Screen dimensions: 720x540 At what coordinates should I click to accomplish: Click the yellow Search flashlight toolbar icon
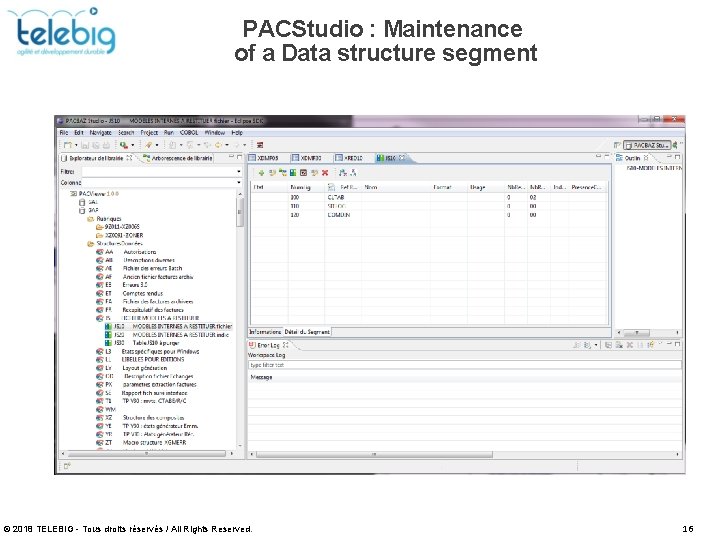(148, 145)
